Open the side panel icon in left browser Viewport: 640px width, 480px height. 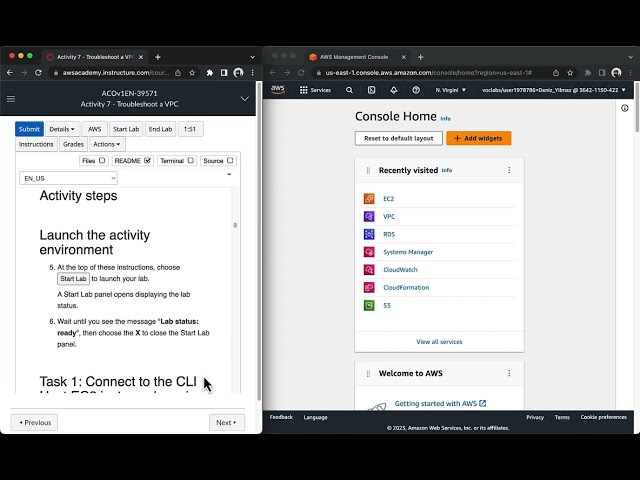point(224,73)
